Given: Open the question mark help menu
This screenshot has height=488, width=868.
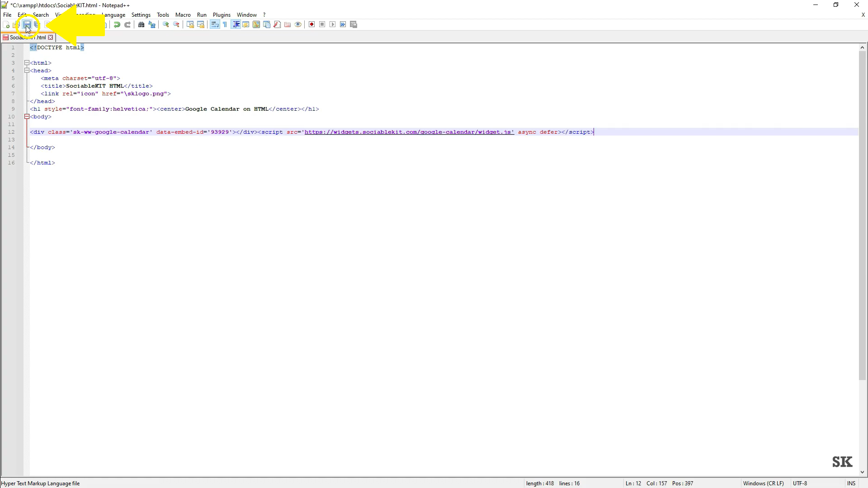Looking at the screenshot, I should [264, 15].
